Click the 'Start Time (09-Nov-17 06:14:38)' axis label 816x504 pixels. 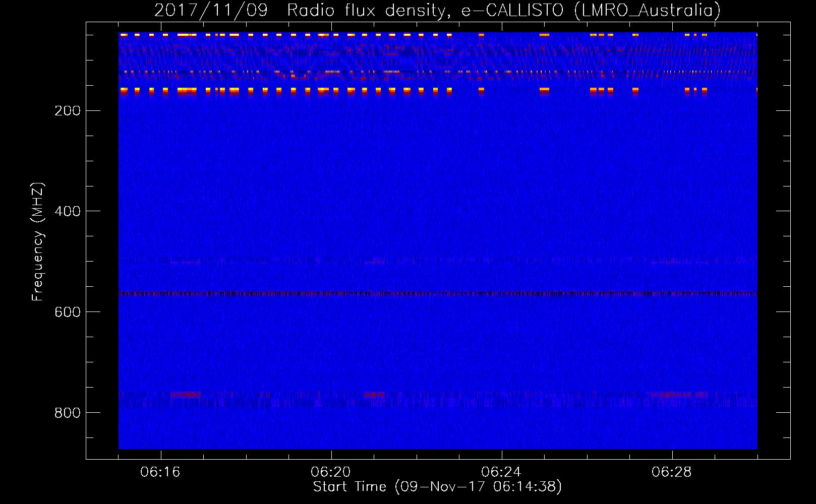click(437, 487)
